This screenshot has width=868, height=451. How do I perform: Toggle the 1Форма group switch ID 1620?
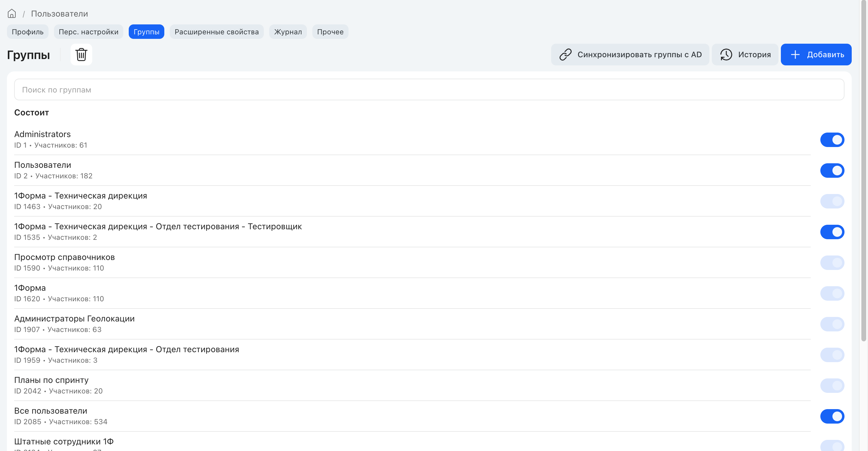tap(832, 293)
